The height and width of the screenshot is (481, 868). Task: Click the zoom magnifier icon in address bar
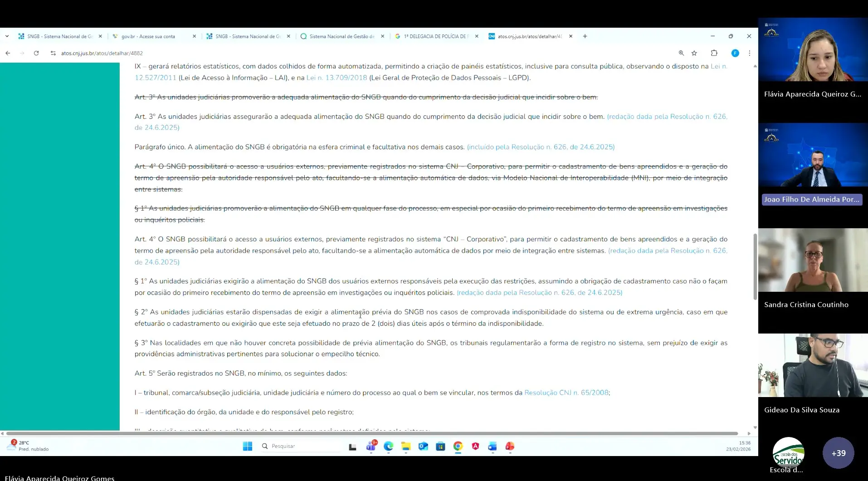click(x=681, y=53)
